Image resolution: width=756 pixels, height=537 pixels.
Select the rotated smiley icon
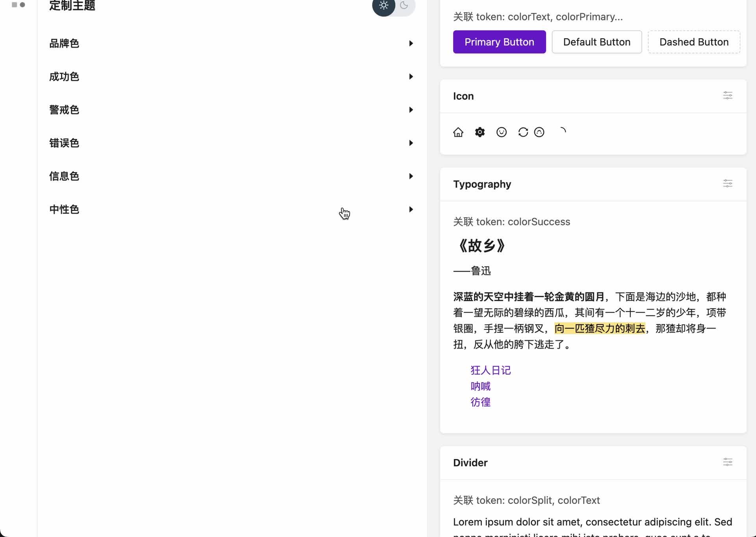click(539, 132)
